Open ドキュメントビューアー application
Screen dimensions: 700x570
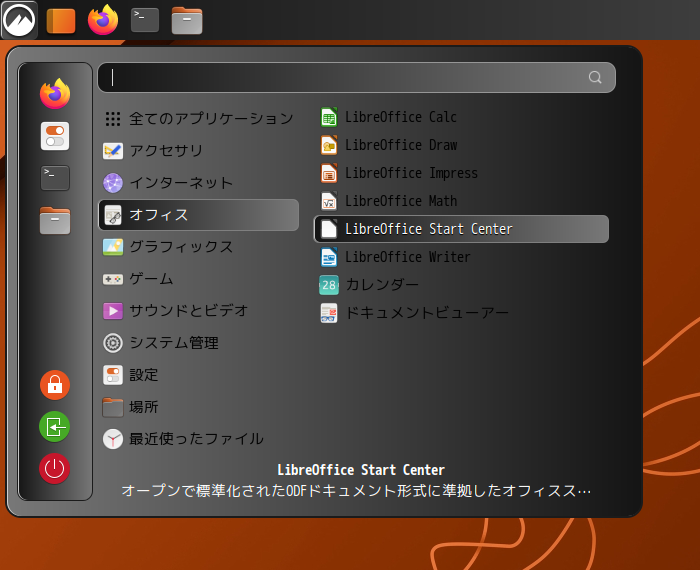(x=462, y=313)
